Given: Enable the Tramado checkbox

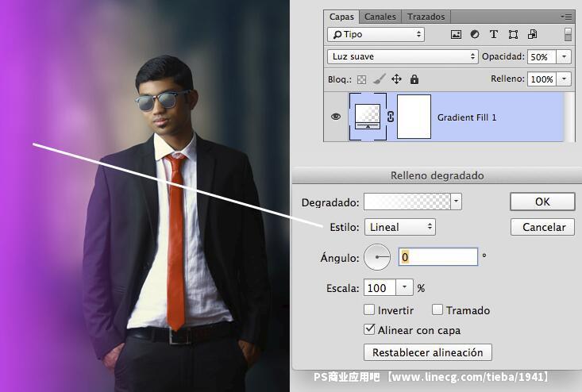Looking at the screenshot, I should click(x=437, y=309).
